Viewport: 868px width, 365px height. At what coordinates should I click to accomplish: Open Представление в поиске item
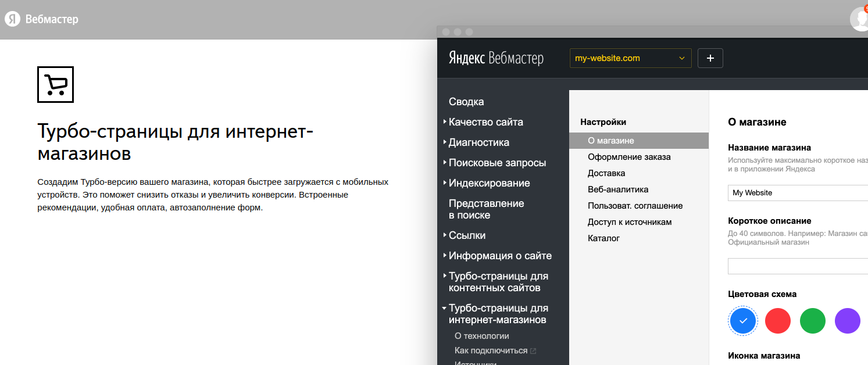(x=486, y=209)
